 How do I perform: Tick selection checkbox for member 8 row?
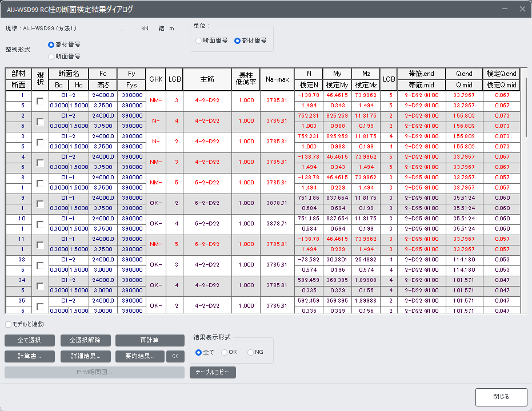pos(40,183)
